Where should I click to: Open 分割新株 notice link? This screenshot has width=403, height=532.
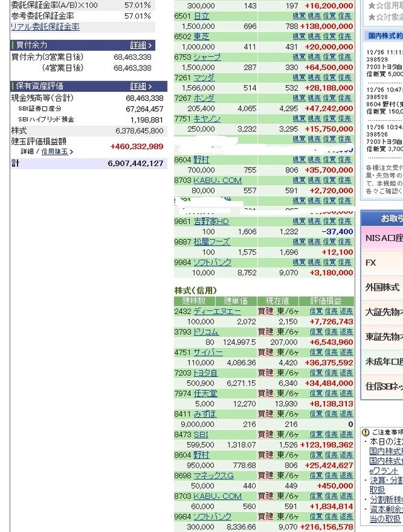pyautogui.click(x=386, y=500)
